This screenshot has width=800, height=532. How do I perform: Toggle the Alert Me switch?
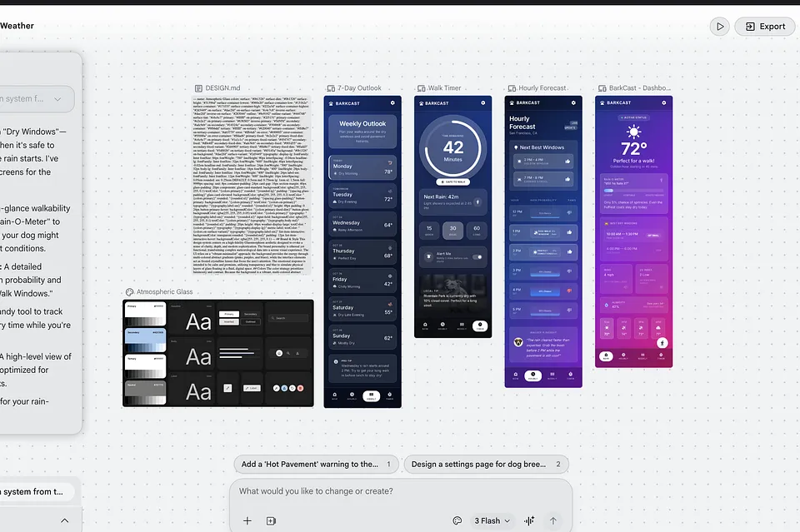477,256
